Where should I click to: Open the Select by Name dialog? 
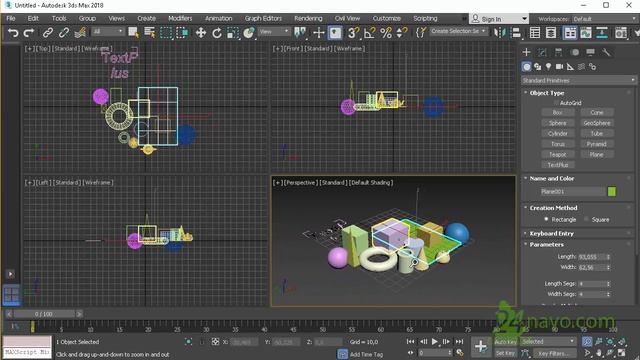pos(149,33)
